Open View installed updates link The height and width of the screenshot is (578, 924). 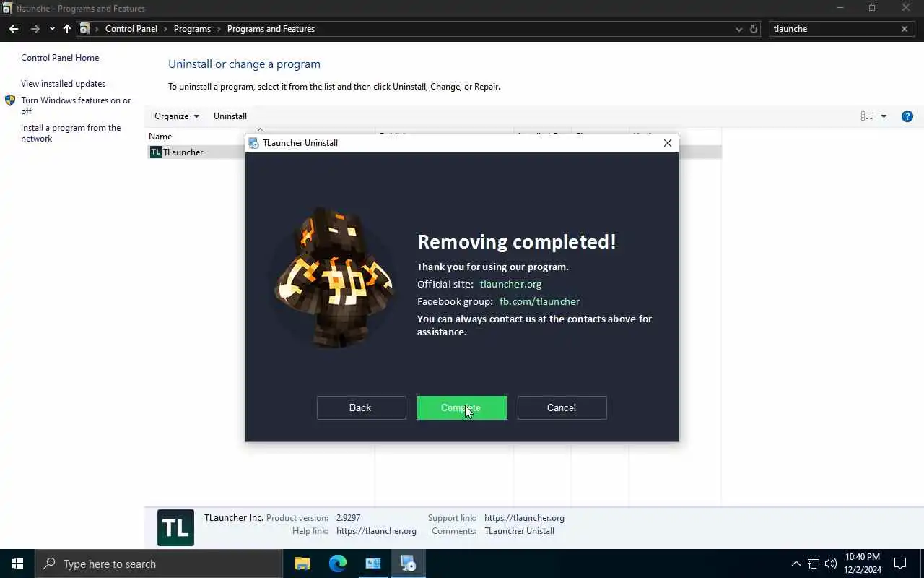click(63, 84)
